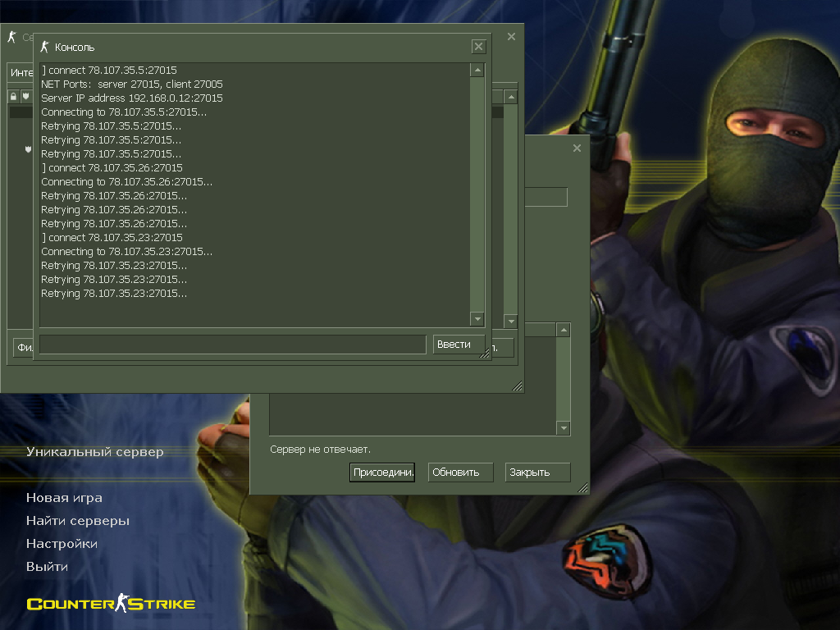
Task: Click the Консоль title bar icon
Action: [x=44, y=47]
